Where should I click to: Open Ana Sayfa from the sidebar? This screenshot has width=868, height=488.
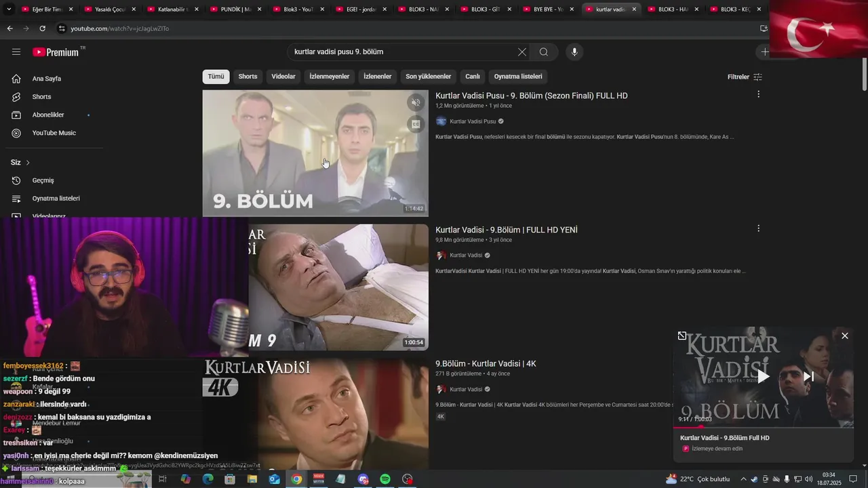[47, 79]
